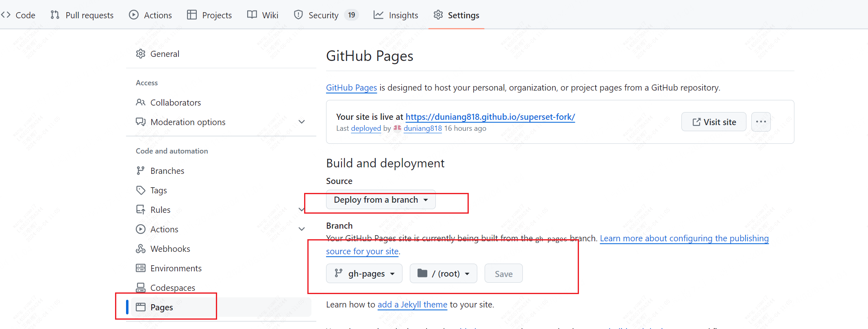Click the Code angle-brackets icon
The image size is (868, 329).
click(x=6, y=15)
